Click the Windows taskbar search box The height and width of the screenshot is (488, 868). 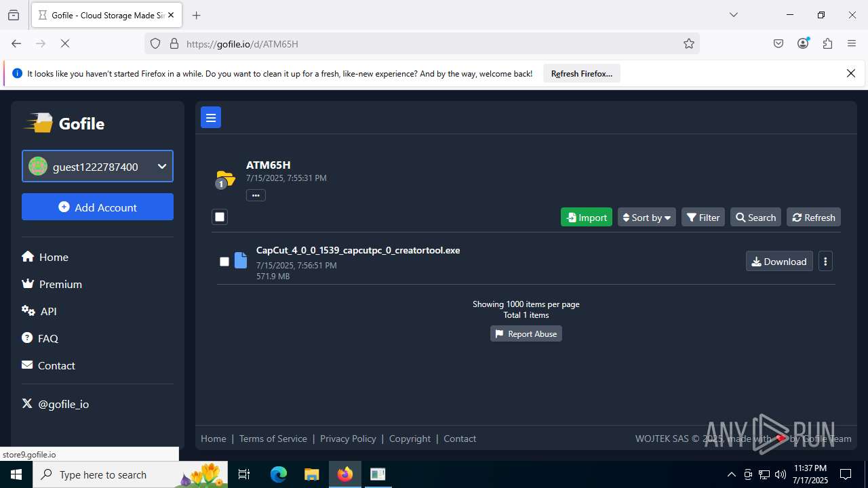[x=132, y=474]
